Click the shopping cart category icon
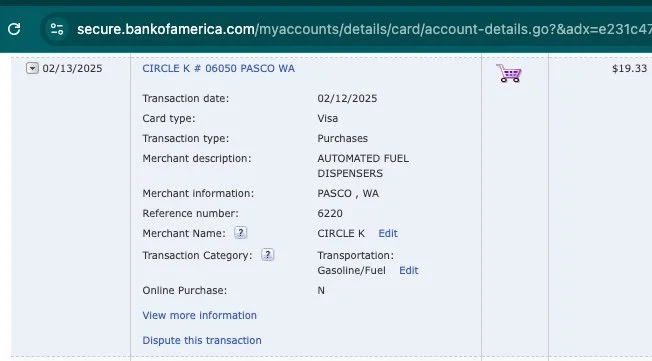 tap(509, 73)
